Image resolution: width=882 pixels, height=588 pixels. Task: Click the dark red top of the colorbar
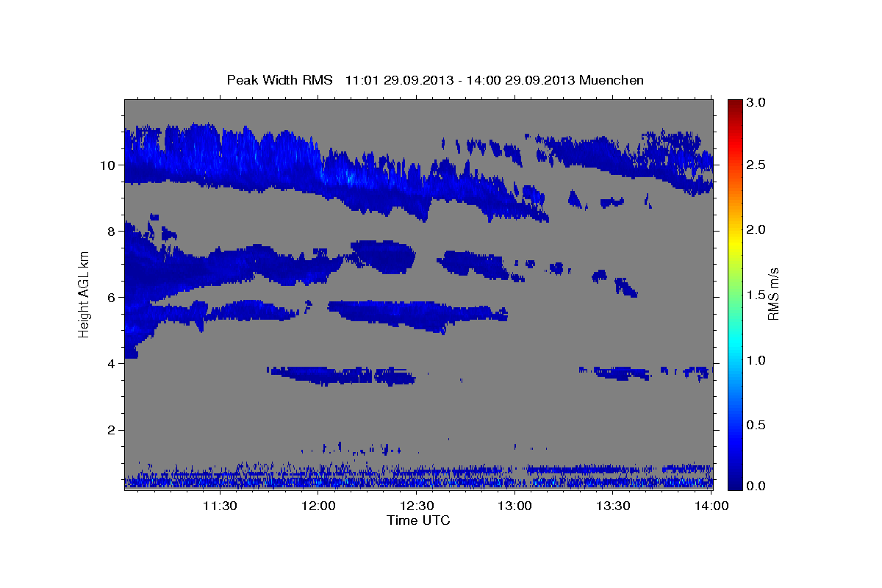(x=735, y=104)
